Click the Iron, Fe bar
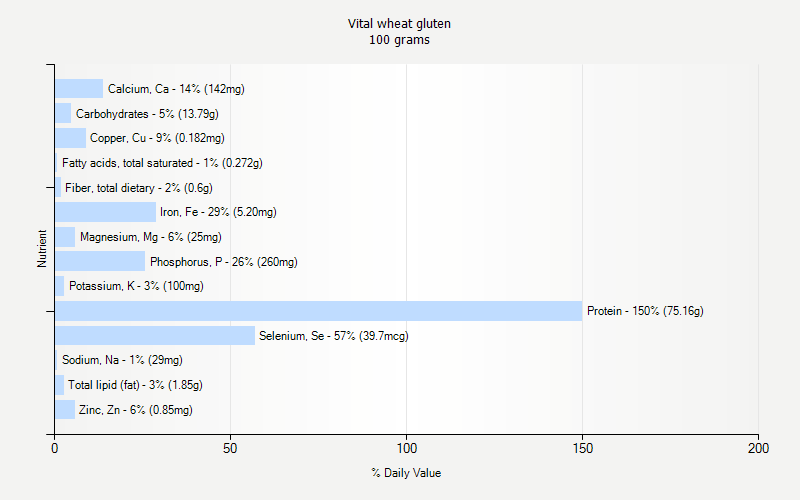800x500 pixels. coord(105,212)
